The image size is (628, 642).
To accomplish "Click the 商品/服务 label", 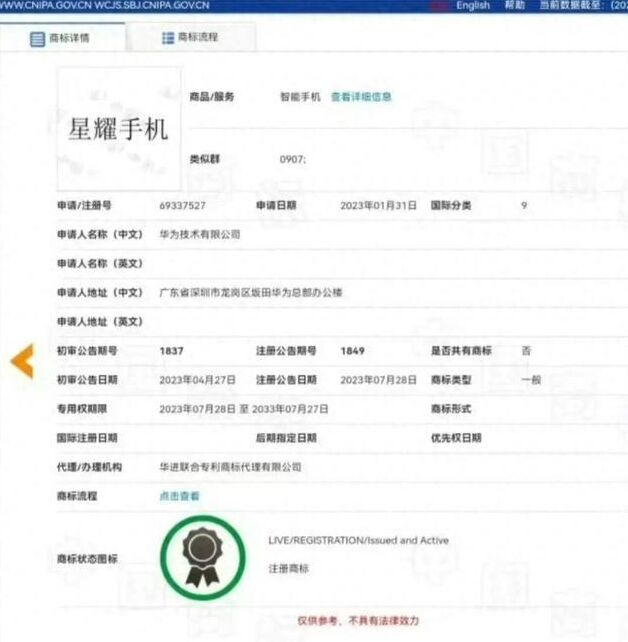I will pyautogui.click(x=212, y=97).
